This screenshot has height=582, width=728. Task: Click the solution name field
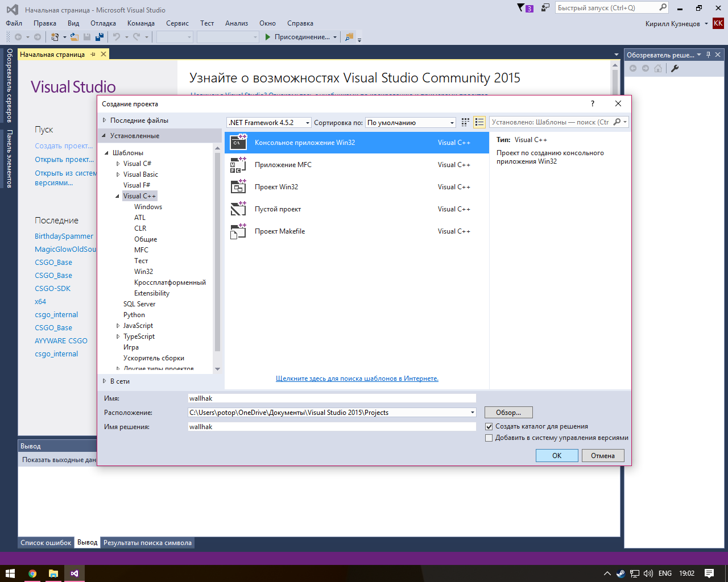pyautogui.click(x=332, y=427)
